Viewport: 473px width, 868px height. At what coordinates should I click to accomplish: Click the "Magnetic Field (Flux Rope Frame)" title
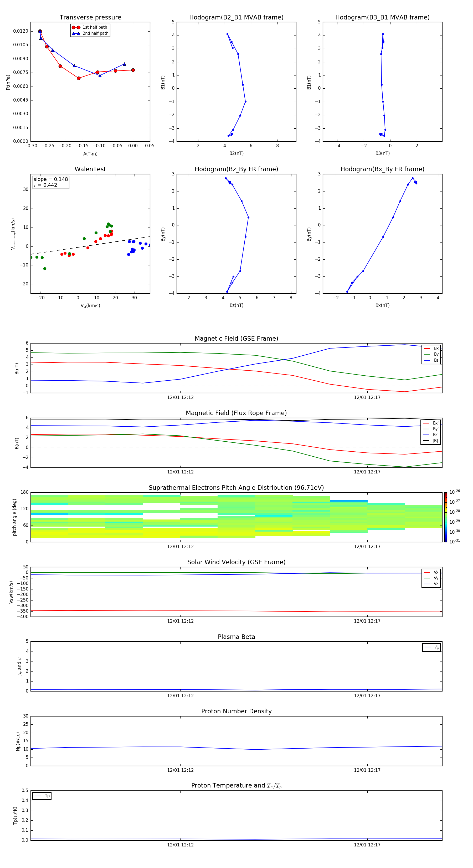click(x=236, y=413)
